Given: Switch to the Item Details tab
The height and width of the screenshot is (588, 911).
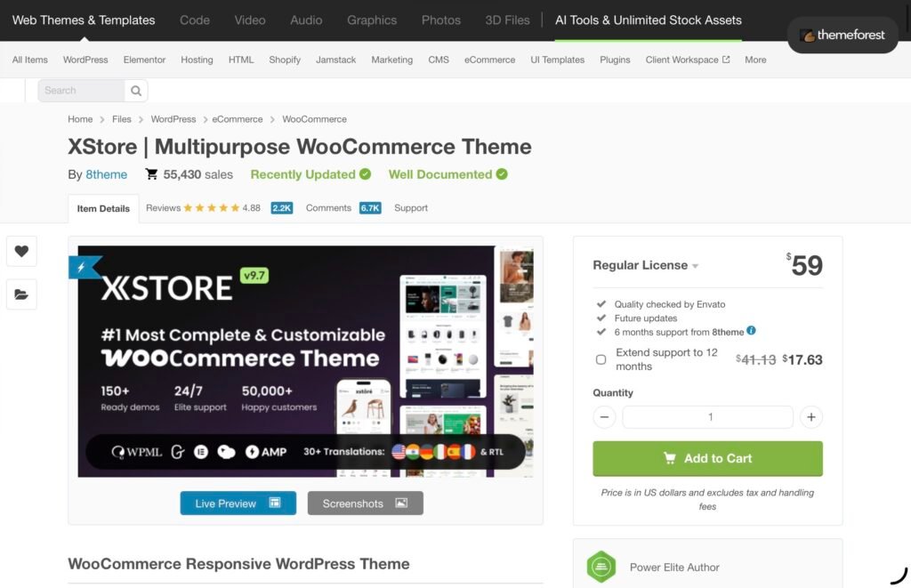Looking at the screenshot, I should pyautogui.click(x=103, y=208).
